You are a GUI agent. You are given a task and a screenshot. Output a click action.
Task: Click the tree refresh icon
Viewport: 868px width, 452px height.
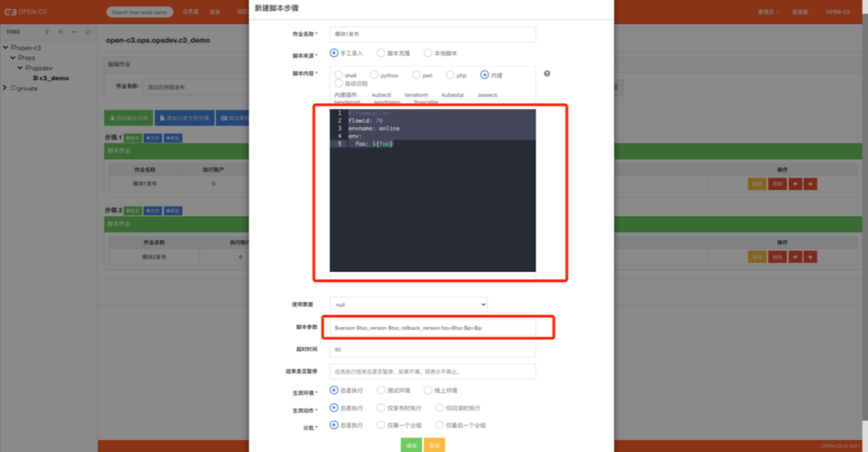(88, 32)
